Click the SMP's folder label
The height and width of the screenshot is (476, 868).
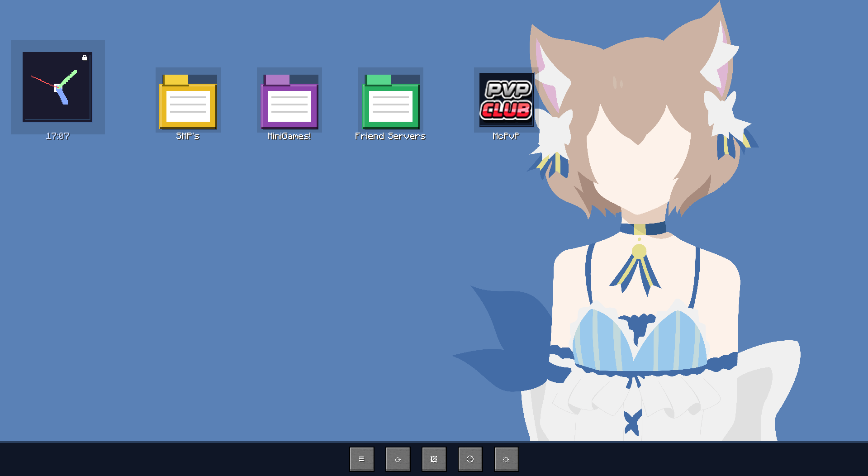(188, 136)
